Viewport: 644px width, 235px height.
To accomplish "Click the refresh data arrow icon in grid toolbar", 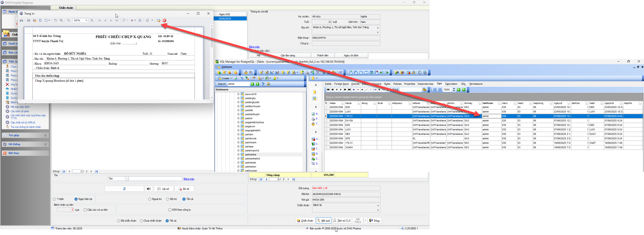I will click(x=375, y=90).
